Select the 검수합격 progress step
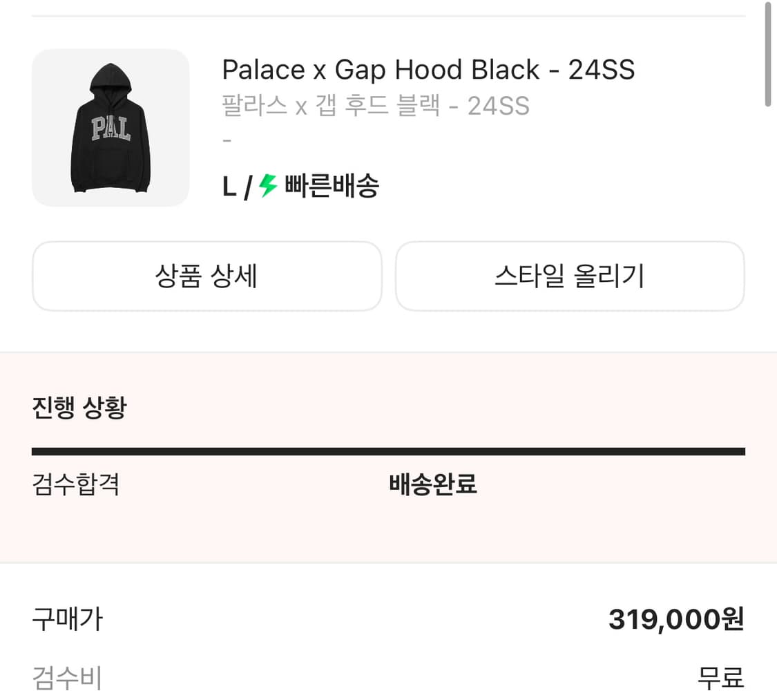 pyautogui.click(x=76, y=486)
